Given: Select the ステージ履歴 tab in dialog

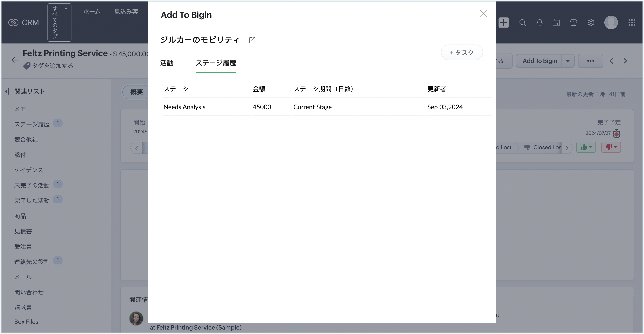Looking at the screenshot, I should 216,63.
